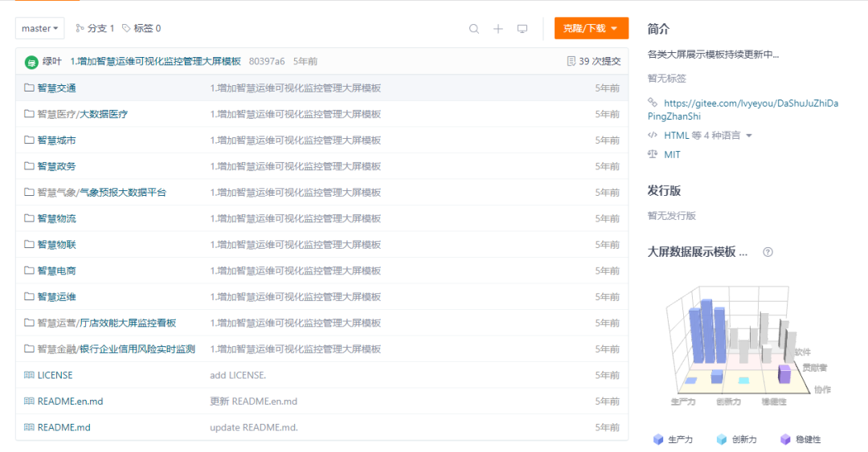Viewport: 868px width, 452px height.
Task: Click the commit hash 80397a6
Action: (267, 61)
